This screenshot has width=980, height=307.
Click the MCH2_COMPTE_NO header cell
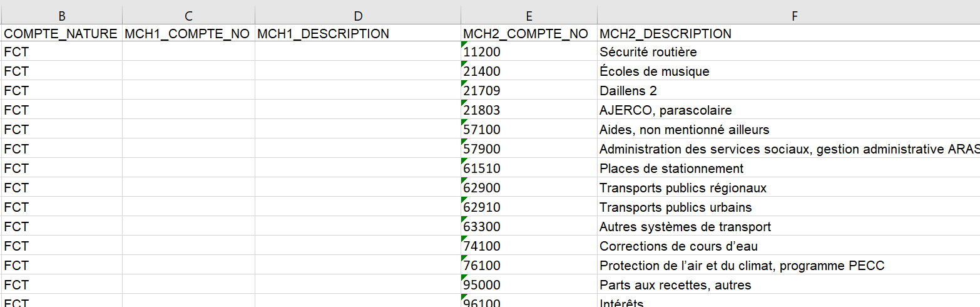tap(529, 34)
